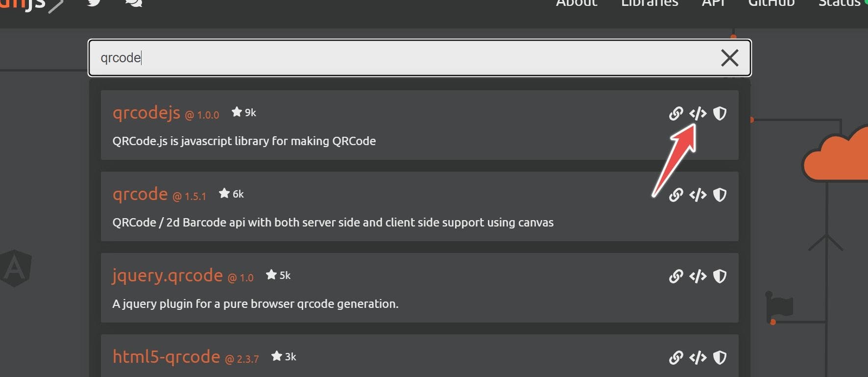Copy SRI shield icon for jquery.qrcode
Screen dimensions: 868x377
[x=720, y=276]
